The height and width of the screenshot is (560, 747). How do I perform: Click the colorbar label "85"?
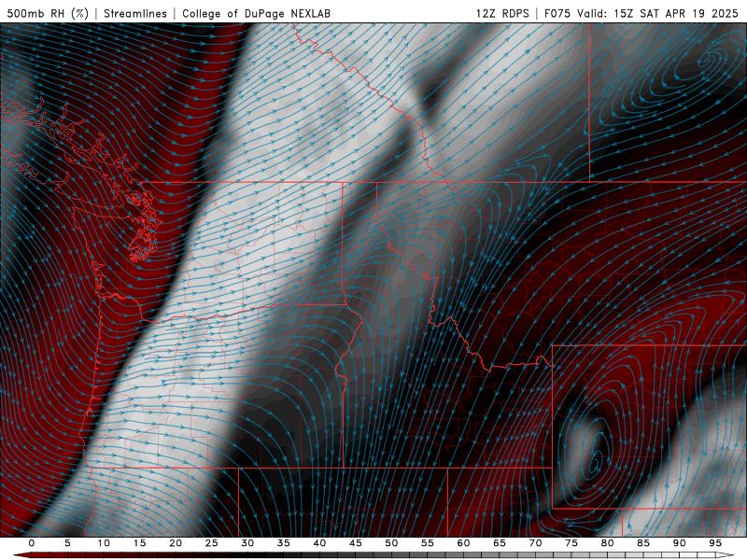643,543
